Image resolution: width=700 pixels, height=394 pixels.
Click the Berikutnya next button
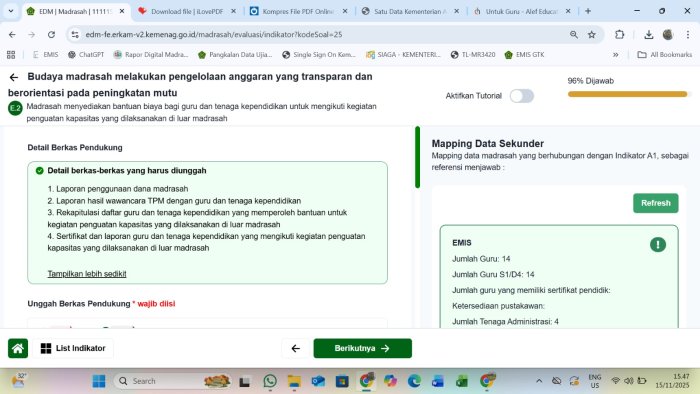[x=362, y=348]
